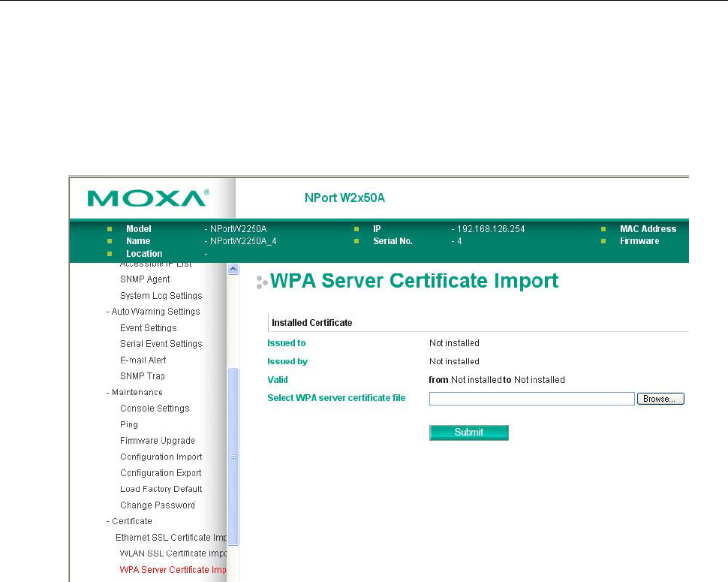Screen dimensions: 728x582
Task: Open Configuration Import page
Action: (x=161, y=457)
